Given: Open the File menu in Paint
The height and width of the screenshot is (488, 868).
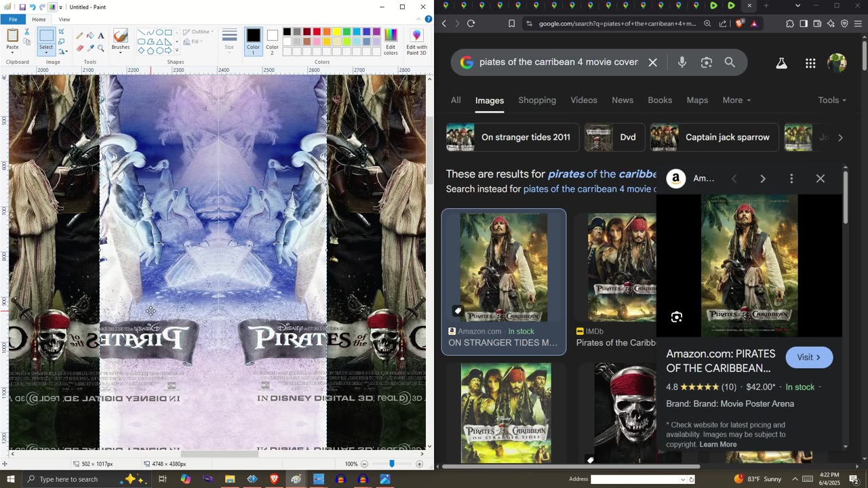Looking at the screenshot, I should (13, 20).
